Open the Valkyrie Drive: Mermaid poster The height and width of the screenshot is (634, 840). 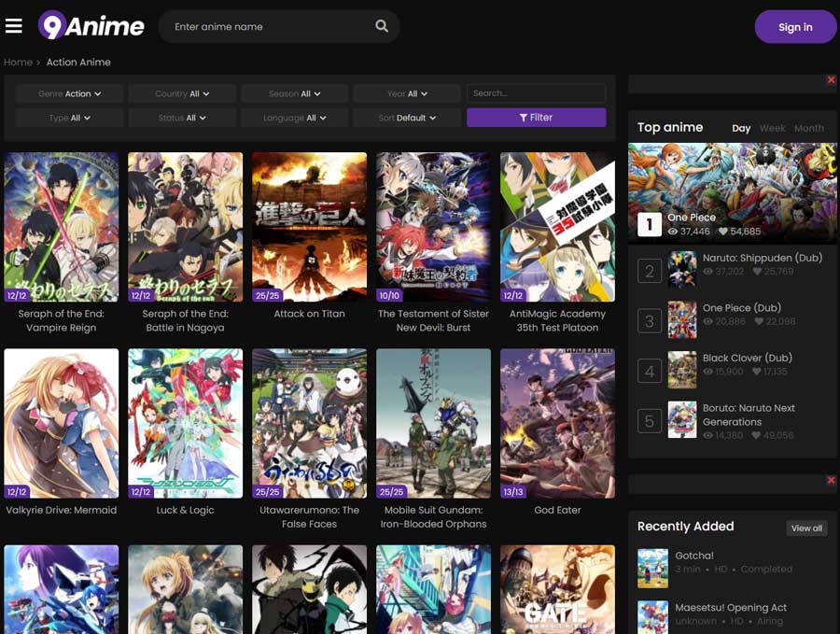point(61,423)
